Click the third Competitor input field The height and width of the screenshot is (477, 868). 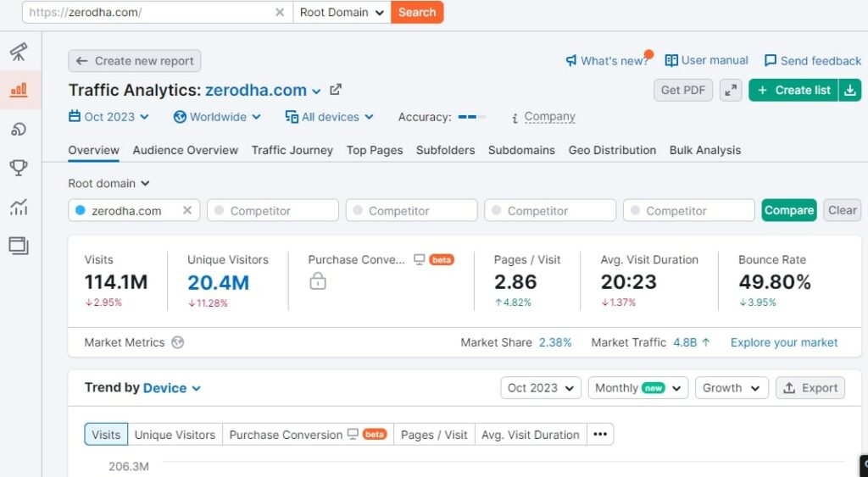tap(550, 210)
